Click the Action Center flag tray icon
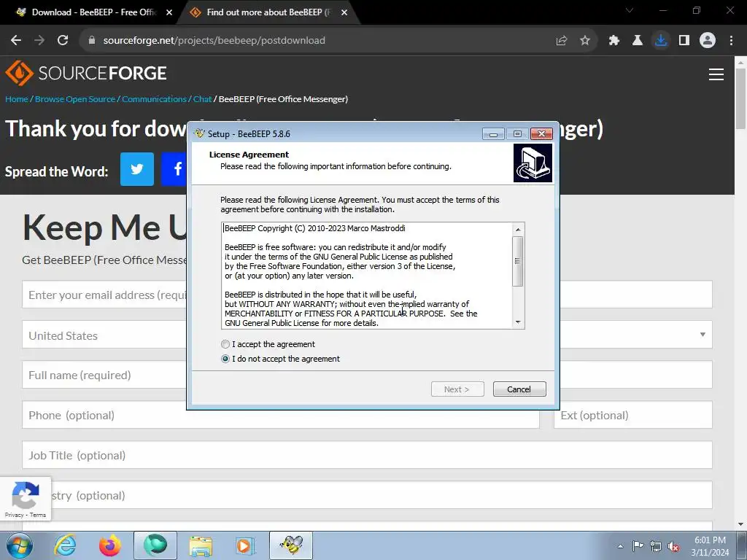The height and width of the screenshot is (560, 747). [x=638, y=546]
